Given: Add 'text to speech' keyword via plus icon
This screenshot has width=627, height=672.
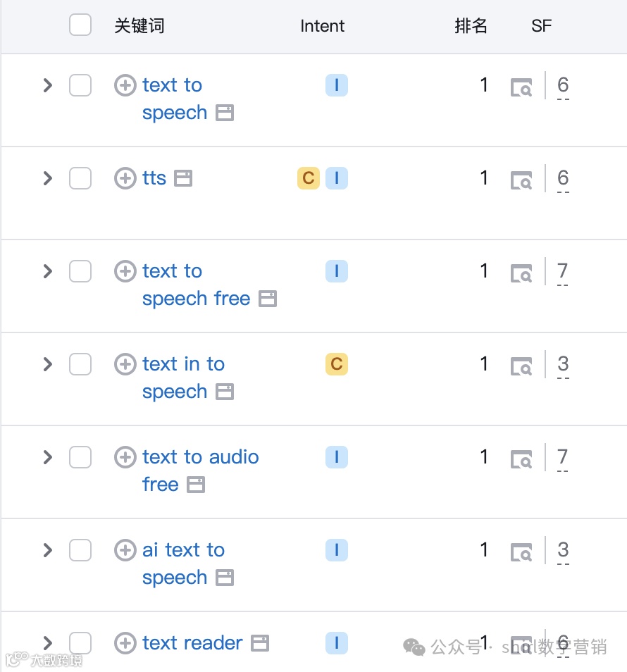Looking at the screenshot, I should (x=125, y=85).
